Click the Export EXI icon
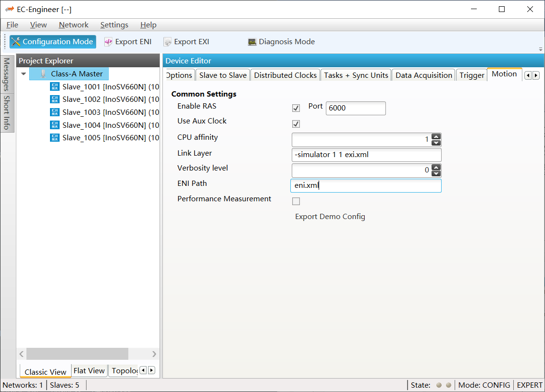Screen dimensions: 545x392 click(168, 42)
